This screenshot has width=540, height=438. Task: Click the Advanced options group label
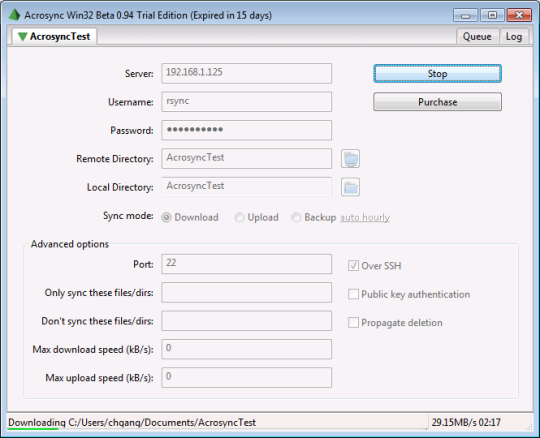(x=70, y=244)
